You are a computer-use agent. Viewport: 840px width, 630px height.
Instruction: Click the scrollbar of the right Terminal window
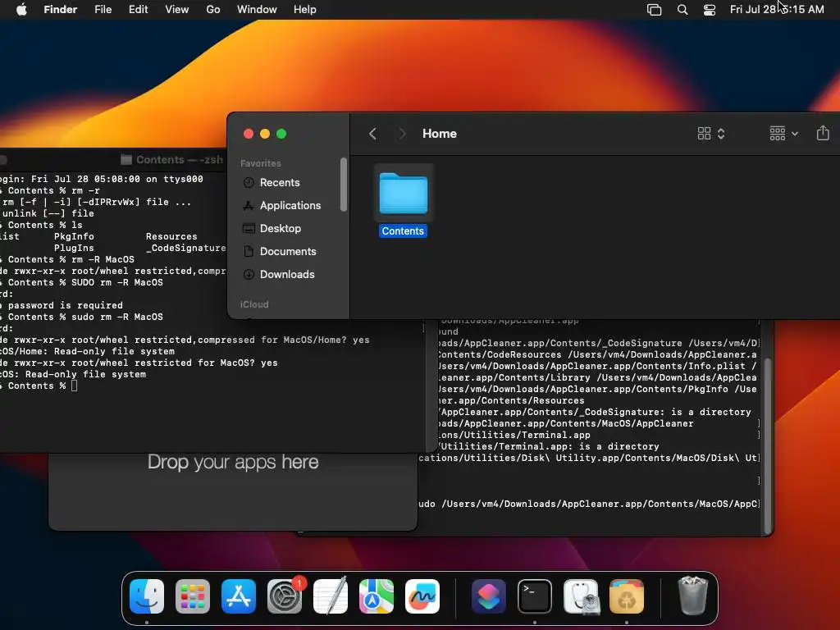click(x=767, y=445)
